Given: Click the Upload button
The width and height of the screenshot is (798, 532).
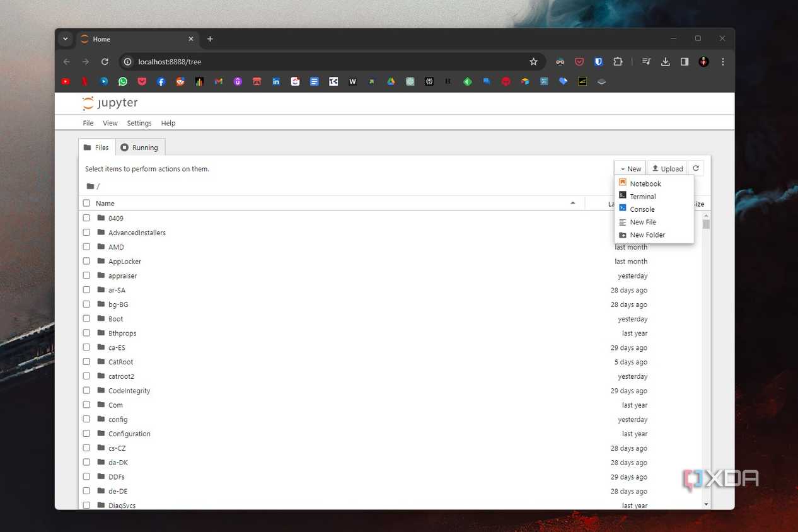Looking at the screenshot, I should 668,168.
